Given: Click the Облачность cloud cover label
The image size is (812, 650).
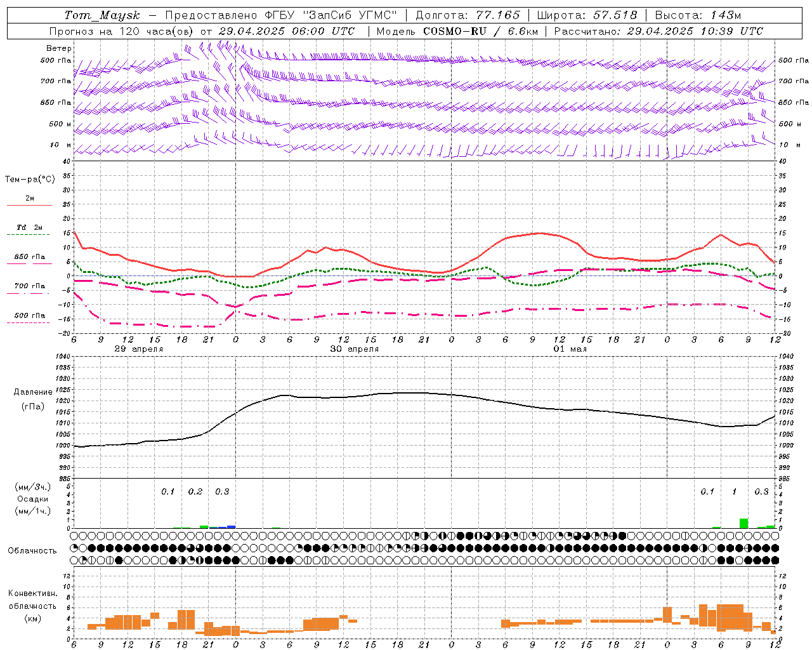Looking at the screenshot, I should click(32, 551).
